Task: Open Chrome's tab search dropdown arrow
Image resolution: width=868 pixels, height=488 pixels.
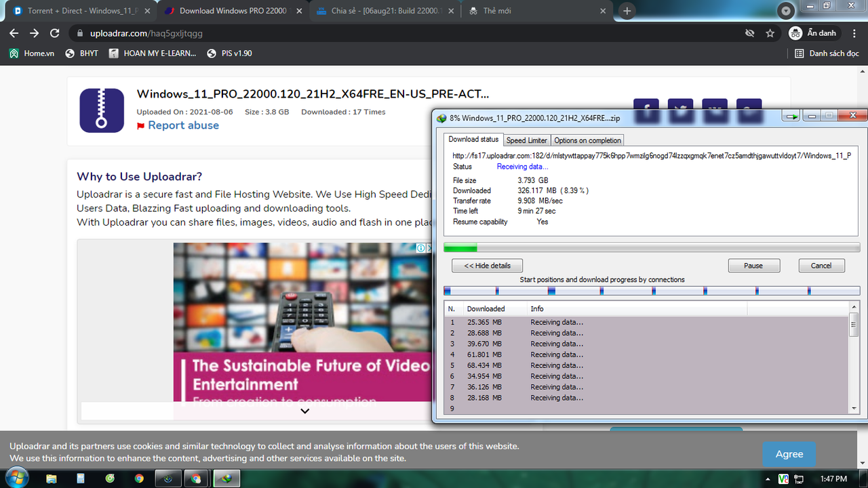Action: 786,11
